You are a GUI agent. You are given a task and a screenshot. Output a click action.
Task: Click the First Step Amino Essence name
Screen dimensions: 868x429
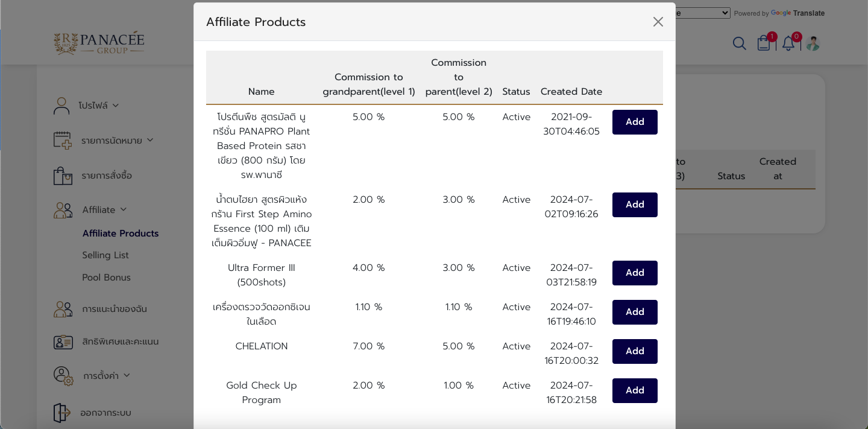[262, 221]
